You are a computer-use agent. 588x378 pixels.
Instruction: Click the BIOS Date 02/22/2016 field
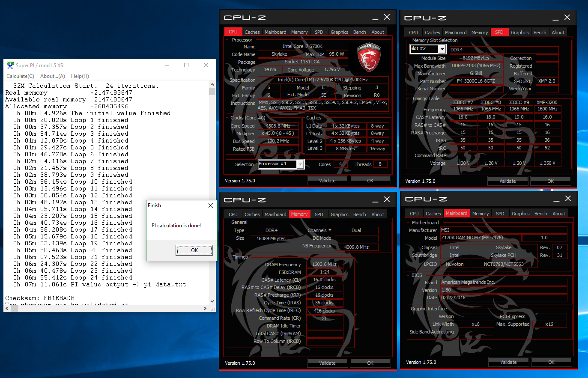503,298
